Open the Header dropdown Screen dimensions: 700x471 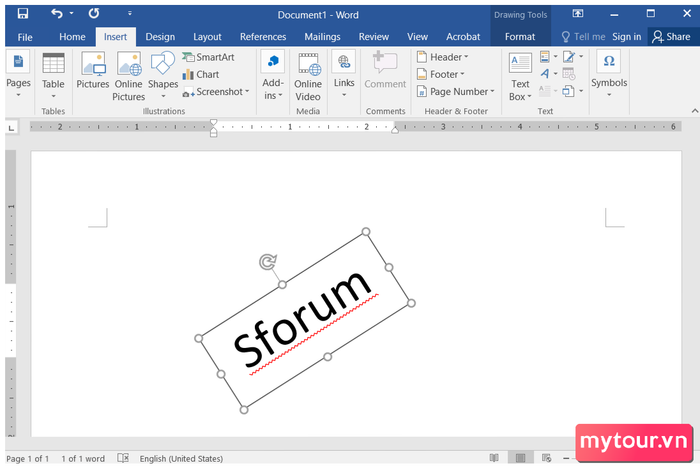(443, 57)
